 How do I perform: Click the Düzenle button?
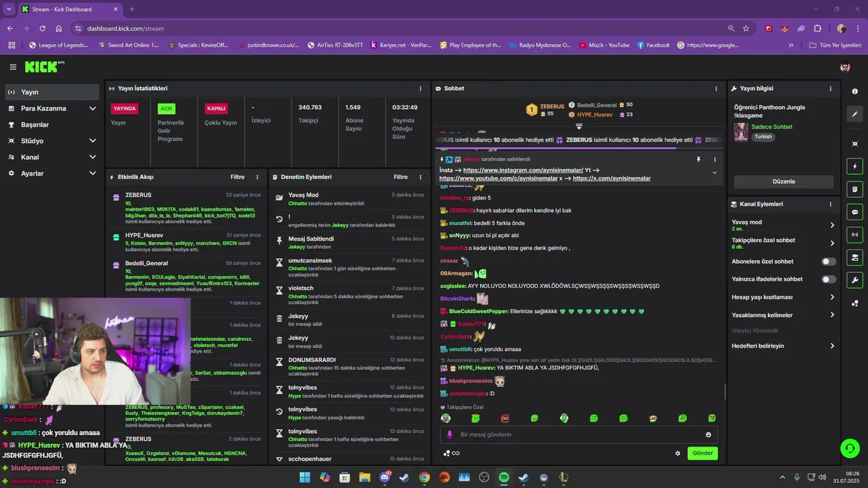(x=783, y=182)
